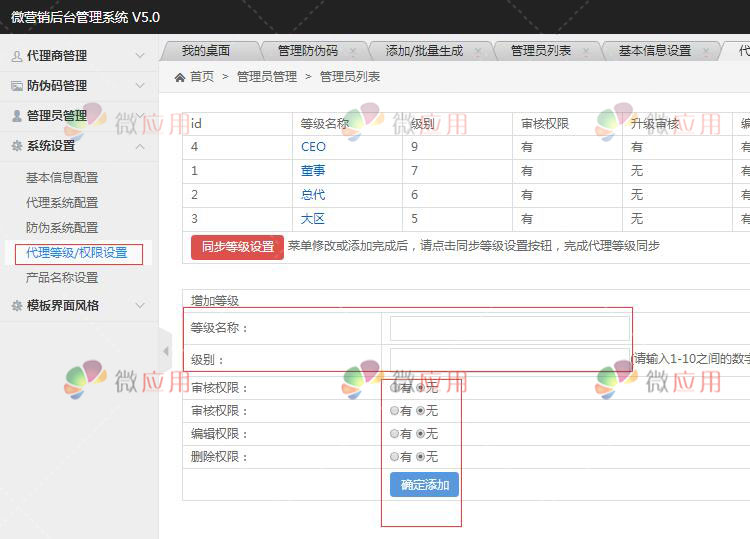The image size is (750, 539).
Task: Open the 总代 level link
Action: (x=313, y=195)
